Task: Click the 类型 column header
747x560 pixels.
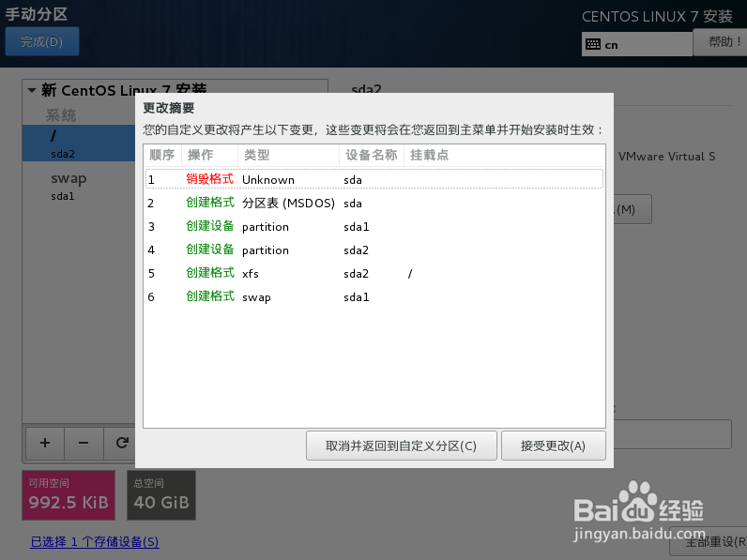Action: [x=288, y=155]
